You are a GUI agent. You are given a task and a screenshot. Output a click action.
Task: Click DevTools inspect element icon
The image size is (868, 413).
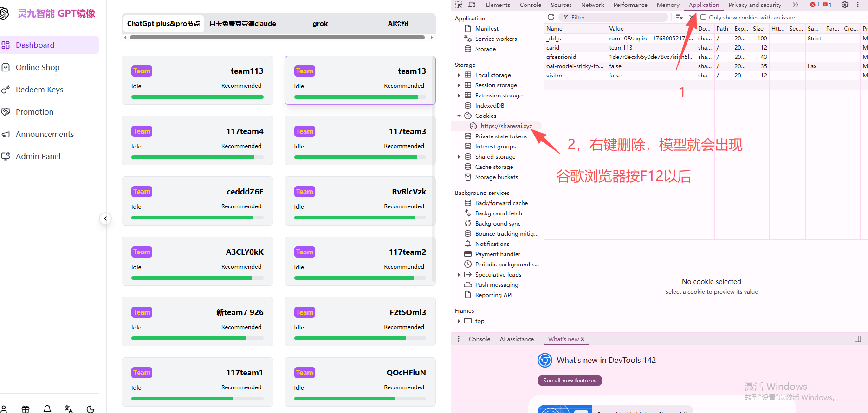[x=459, y=5]
